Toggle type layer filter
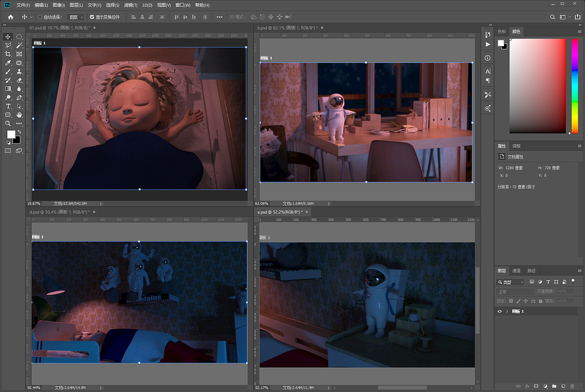The width and height of the screenshot is (585, 392). click(x=548, y=282)
